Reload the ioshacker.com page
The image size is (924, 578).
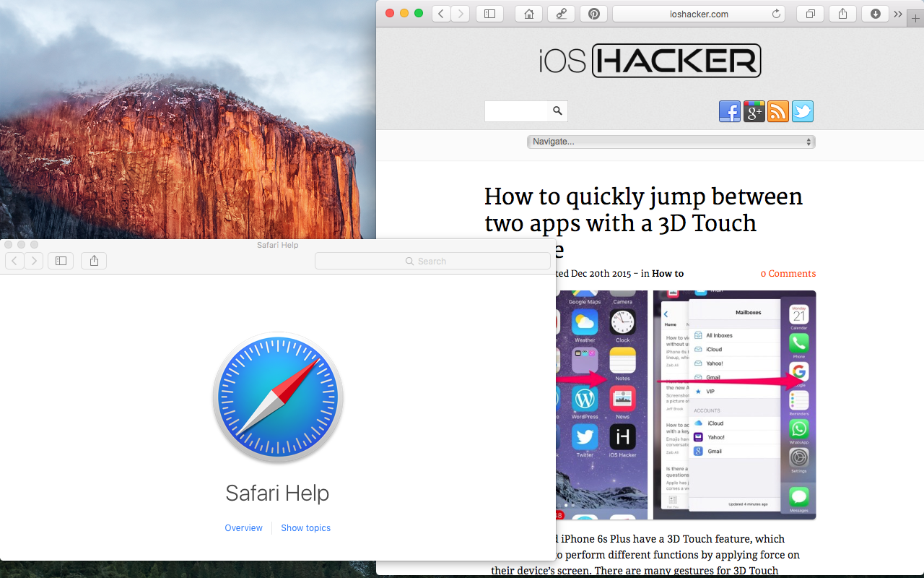pos(777,14)
